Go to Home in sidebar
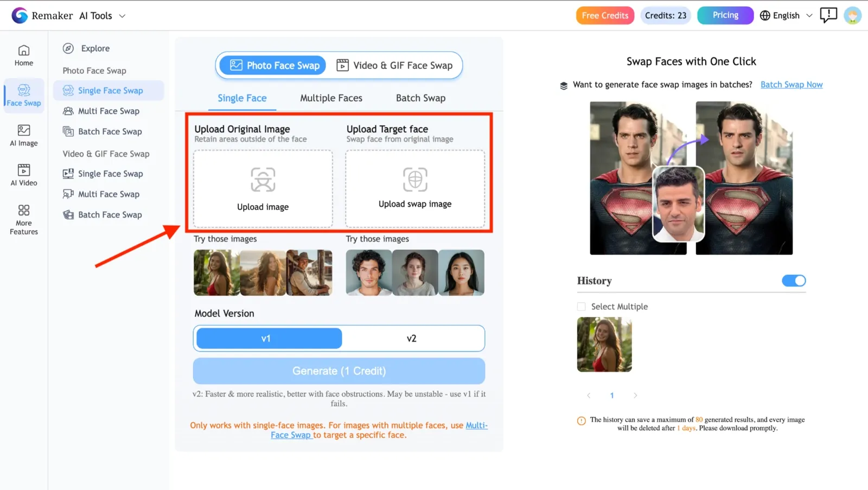Viewport: 868px width, 490px height. click(24, 55)
